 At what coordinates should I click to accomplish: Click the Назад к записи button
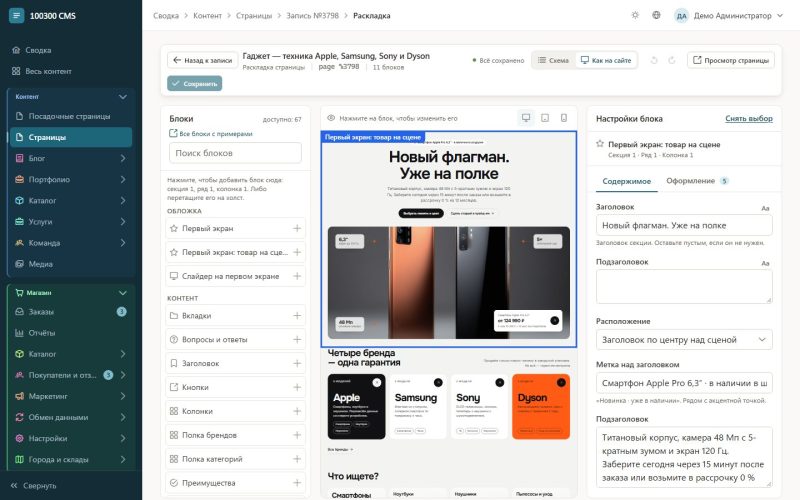coord(203,60)
